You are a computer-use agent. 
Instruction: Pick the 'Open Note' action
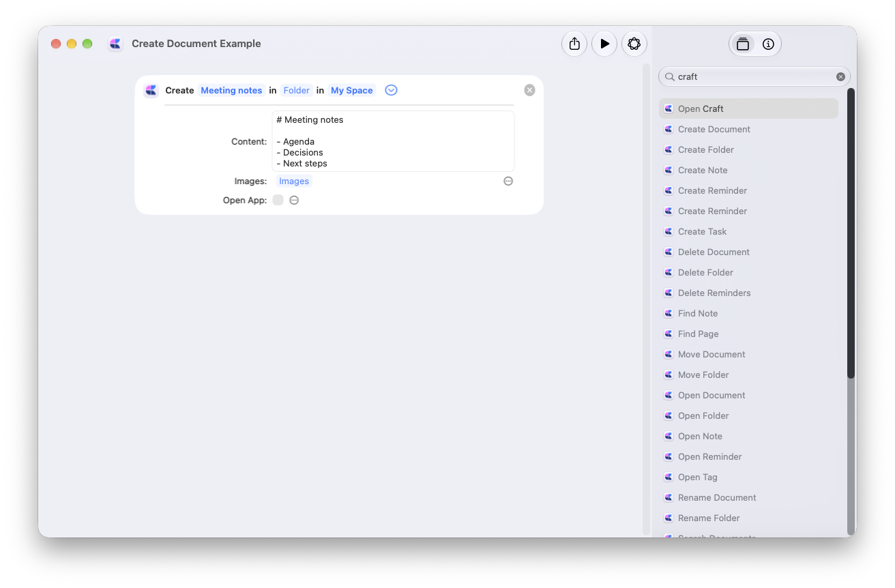click(x=748, y=436)
